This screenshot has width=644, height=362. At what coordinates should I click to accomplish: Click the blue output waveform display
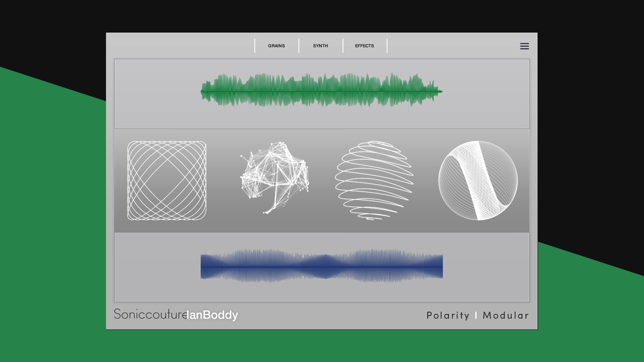[x=321, y=266]
